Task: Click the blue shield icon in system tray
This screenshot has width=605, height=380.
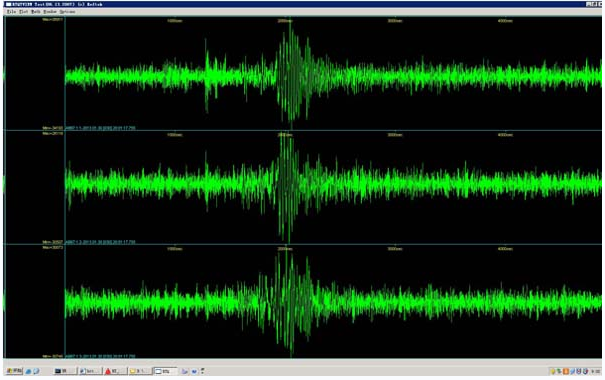Action: point(578,371)
